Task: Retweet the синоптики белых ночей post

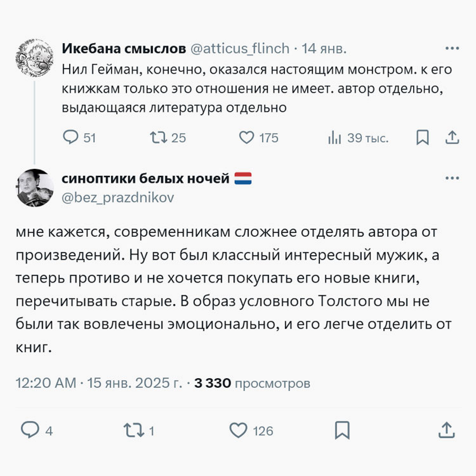Action: (134, 431)
